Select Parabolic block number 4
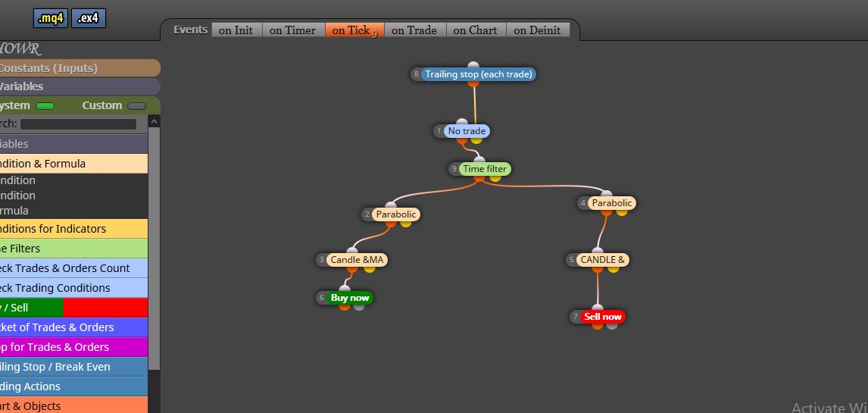The width and height of the screenshot is (868, 413). coord(612,203)
